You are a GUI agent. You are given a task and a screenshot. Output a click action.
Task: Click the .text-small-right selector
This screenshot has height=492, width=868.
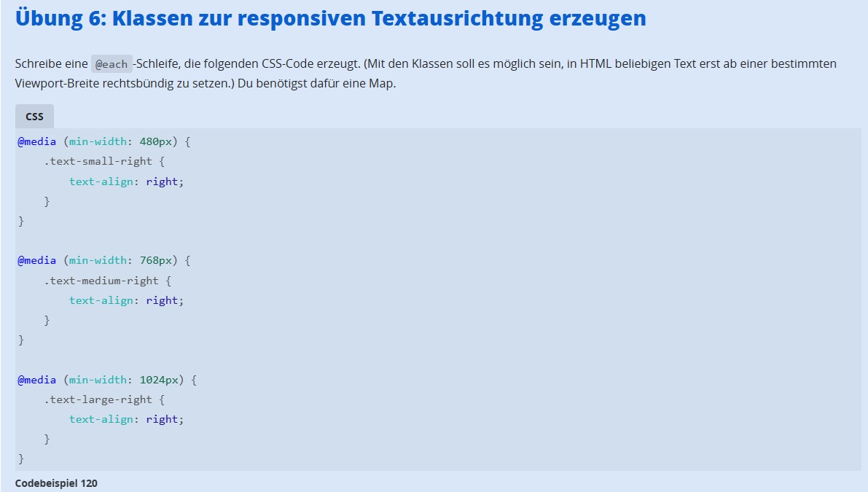pyautogui.click(x=98, y=161)
